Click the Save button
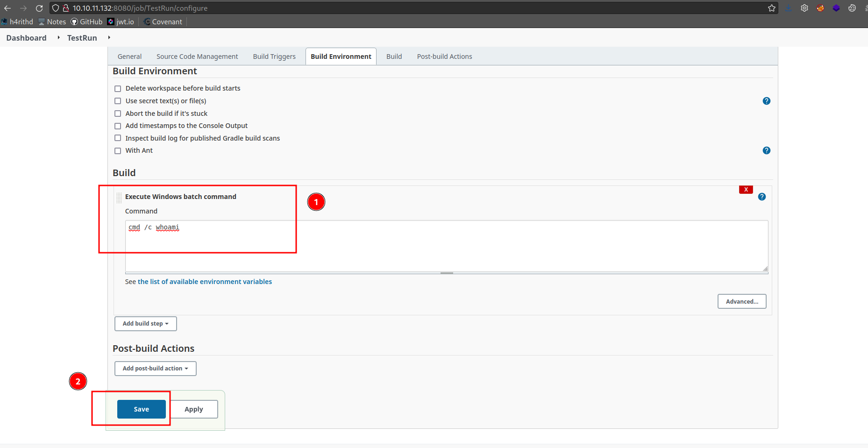 [142, 409]
